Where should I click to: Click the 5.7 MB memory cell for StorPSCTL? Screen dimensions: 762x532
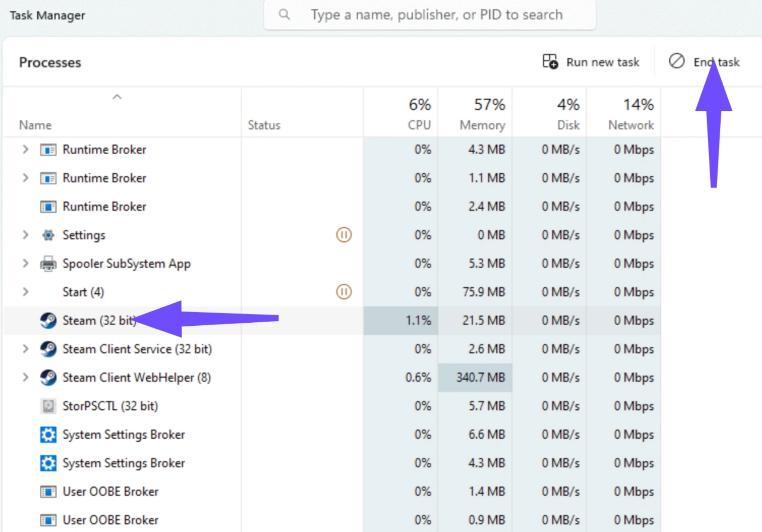tap(475, 406)
